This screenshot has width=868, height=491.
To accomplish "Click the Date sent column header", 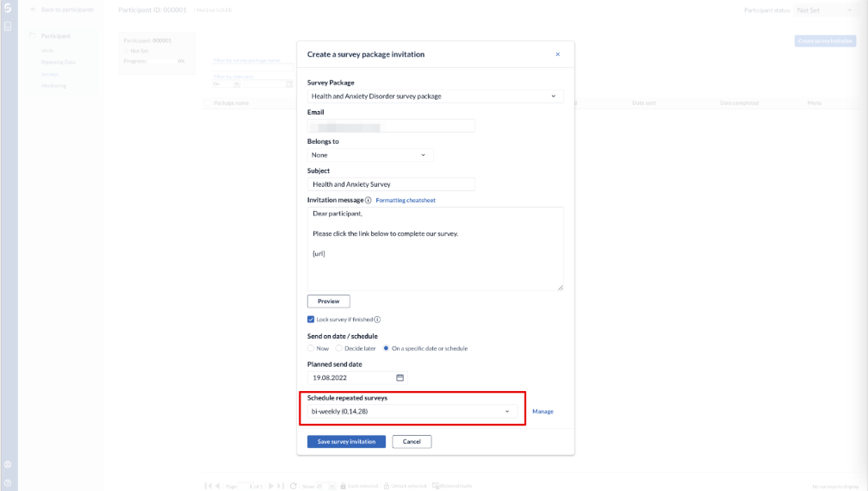I will (x=644, y=103).
